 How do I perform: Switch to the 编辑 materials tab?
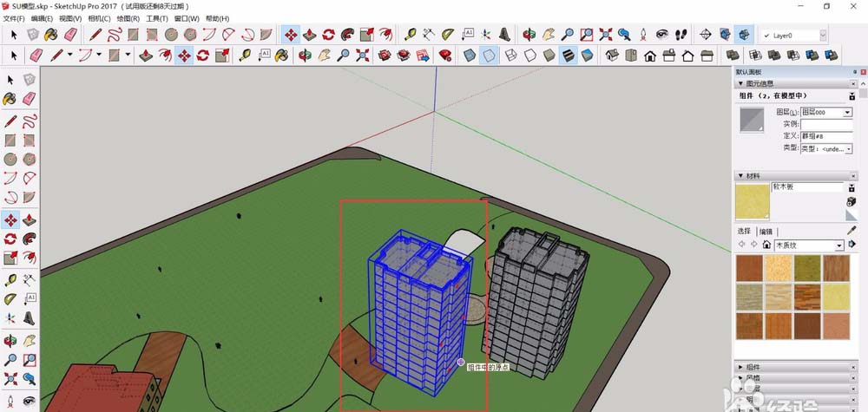[766, 232]
